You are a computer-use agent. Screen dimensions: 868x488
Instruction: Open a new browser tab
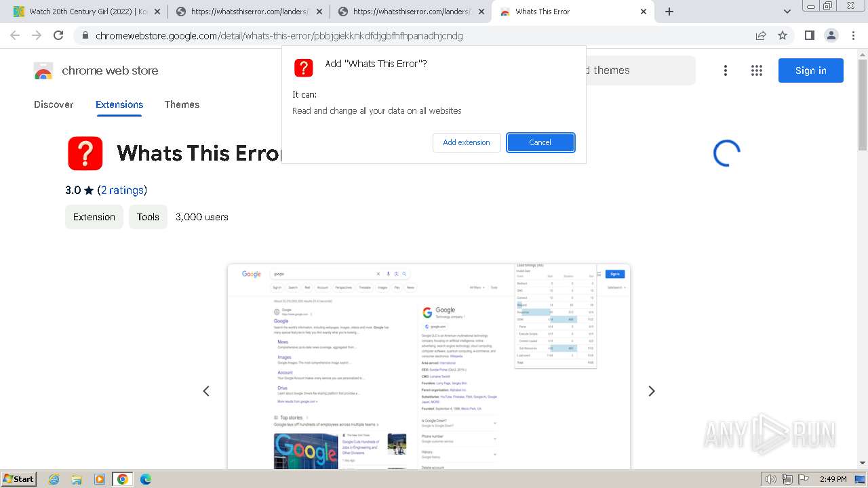(x=669, y=12)
